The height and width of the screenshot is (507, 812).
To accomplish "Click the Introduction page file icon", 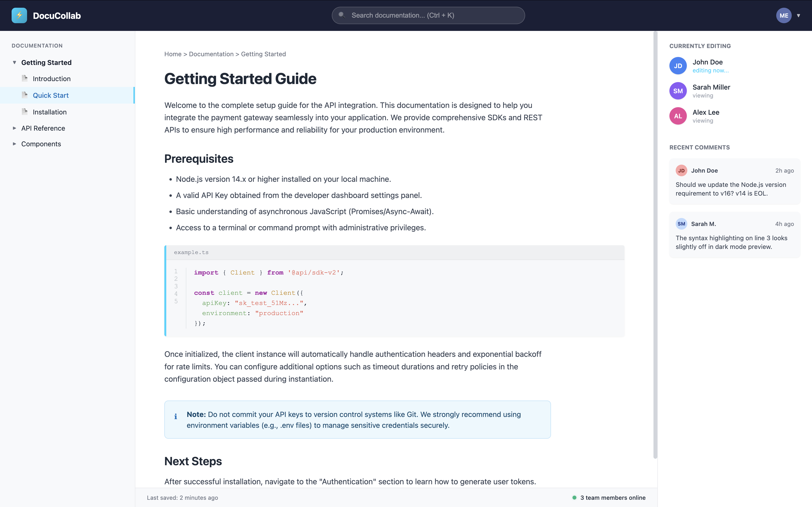I will 24,78.
